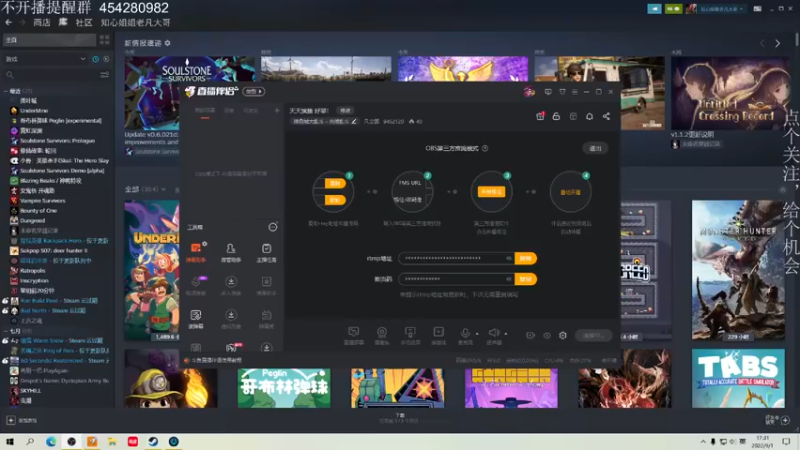Image resolution: width=800 pixels, height=450 pixels.
Task: Toggle the preview eye icon in bottom toolbar
Action: (547, 335)
